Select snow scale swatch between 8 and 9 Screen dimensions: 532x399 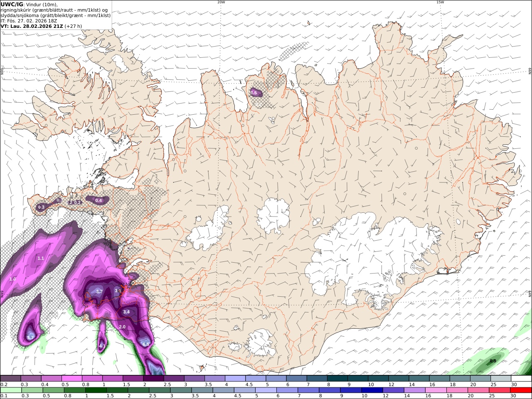pos(337,379)
